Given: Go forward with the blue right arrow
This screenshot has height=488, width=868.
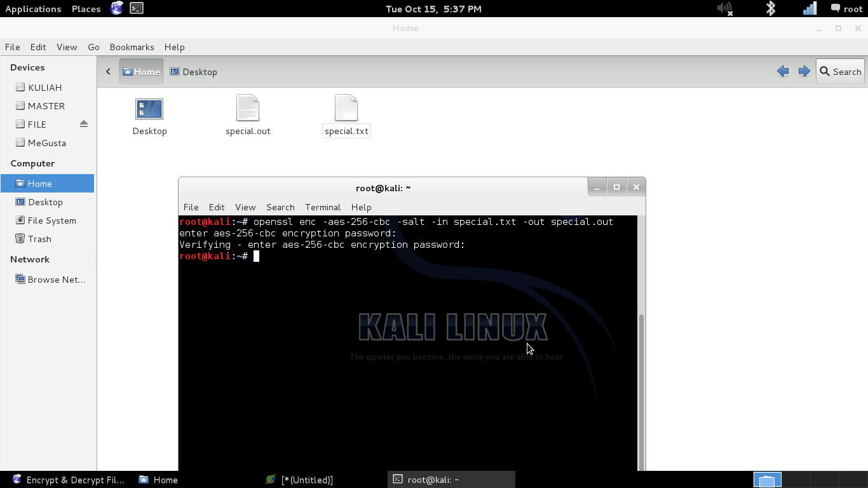Looking at the screenshot, I should coord(804,72).
